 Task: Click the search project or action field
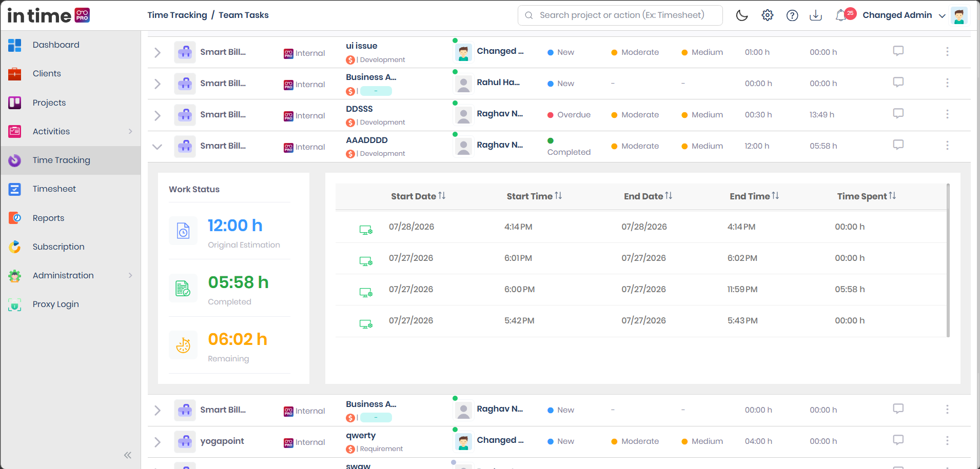coord(620,15)
